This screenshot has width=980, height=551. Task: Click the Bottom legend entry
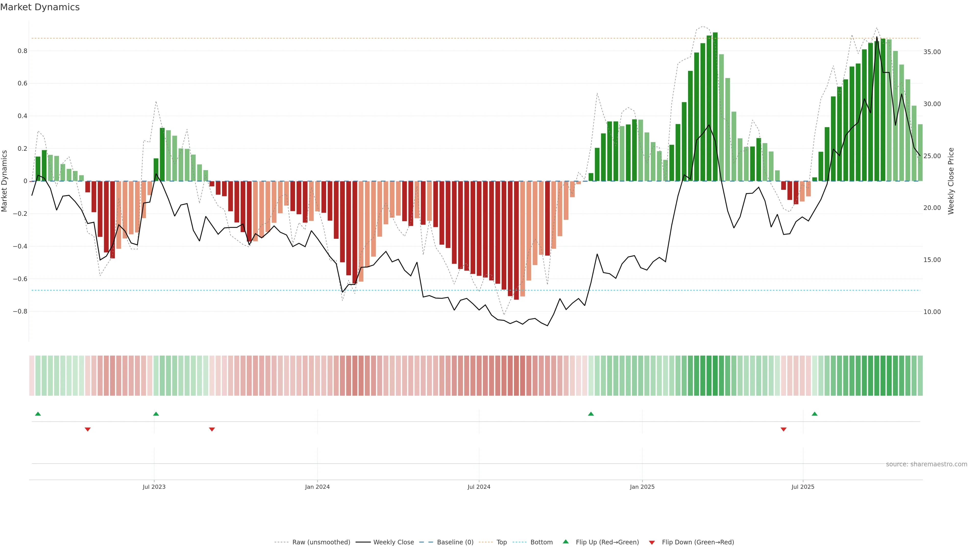[x=541, y=542]
